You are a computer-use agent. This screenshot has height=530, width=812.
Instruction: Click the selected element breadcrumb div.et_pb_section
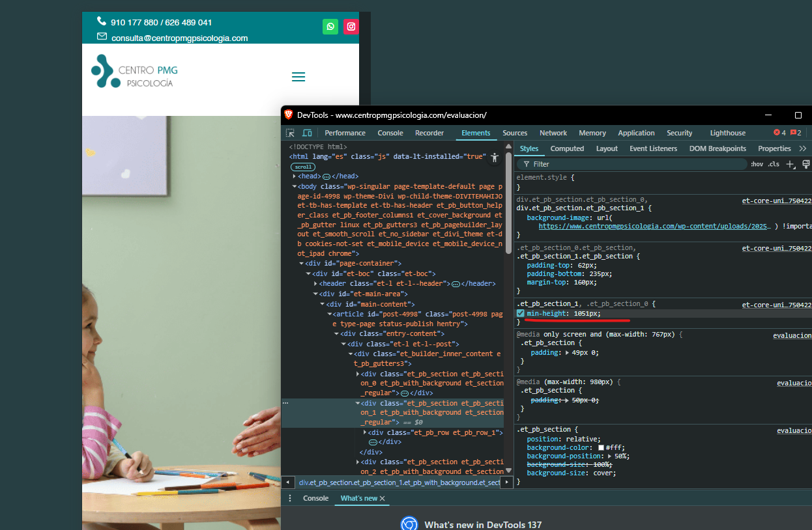coord(399,482)
